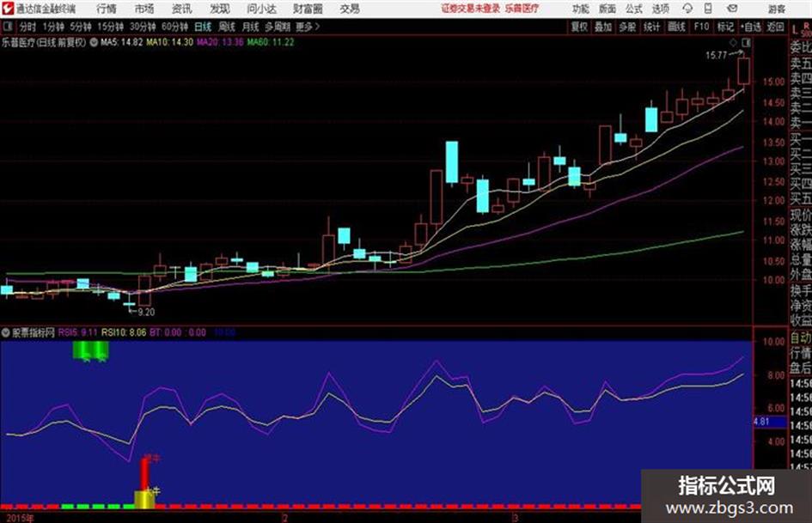
Task: Toggle the right info panel icon
Action: (x=746, y=42)
